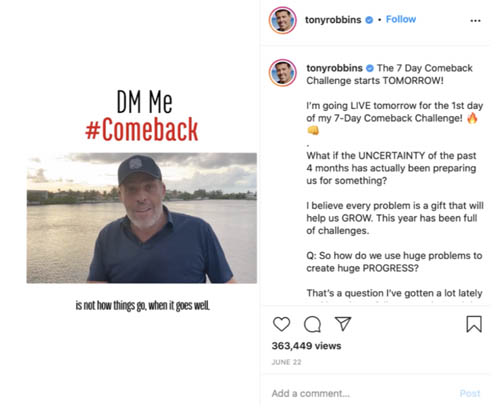Click the verified badge in the caption
Viewport: 500px width, 417px height.
coord(370,68)
